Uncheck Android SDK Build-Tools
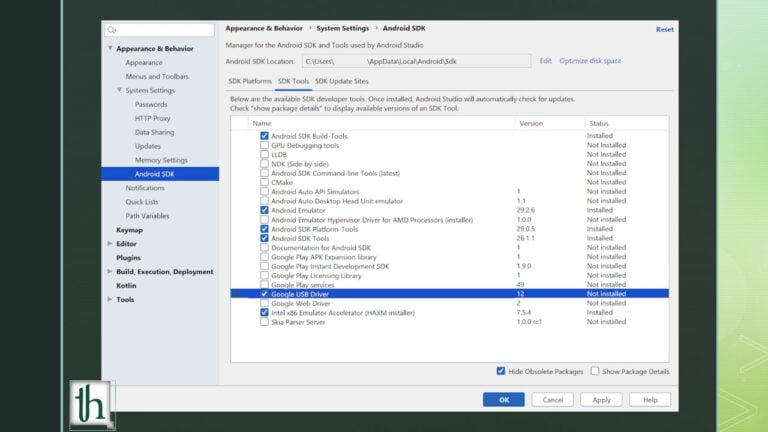 click(264, 136)
